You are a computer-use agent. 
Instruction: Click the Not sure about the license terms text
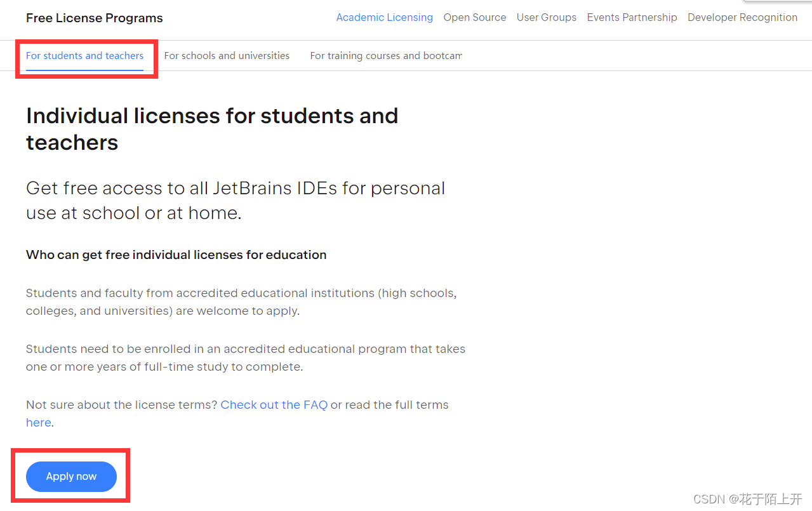[x=121, y=405]
